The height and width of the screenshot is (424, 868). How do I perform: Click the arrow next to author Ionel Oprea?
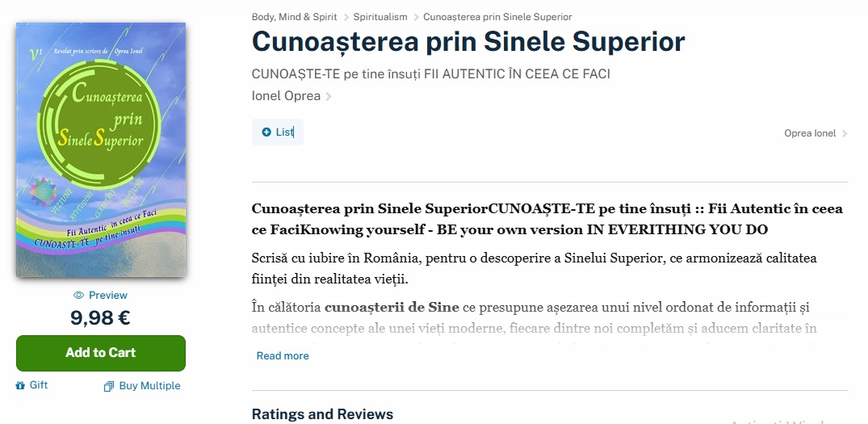(x=329, y=97)
